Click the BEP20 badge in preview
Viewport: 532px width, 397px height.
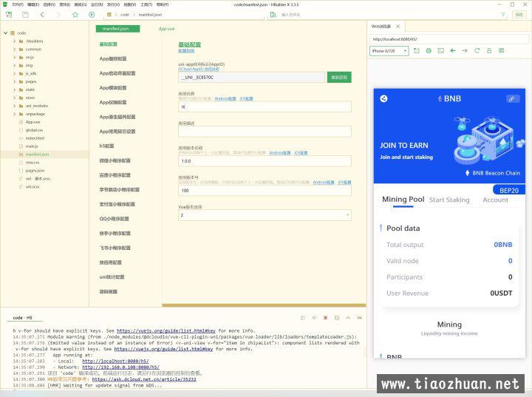coord(509,190)
